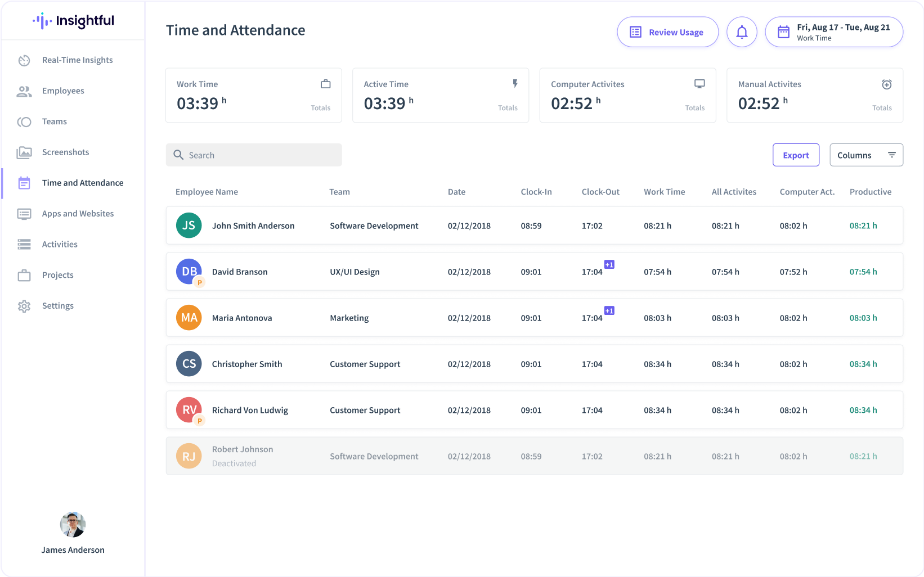The height and width of the screenshot is (577, 924).
Task: Click the Insightful logo
Action: tap(73, 20)
